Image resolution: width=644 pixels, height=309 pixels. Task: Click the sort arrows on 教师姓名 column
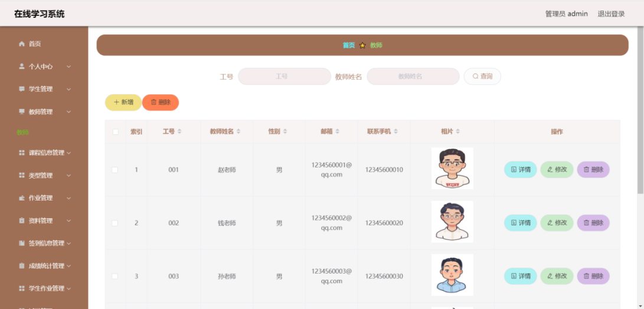pos(238,132)
